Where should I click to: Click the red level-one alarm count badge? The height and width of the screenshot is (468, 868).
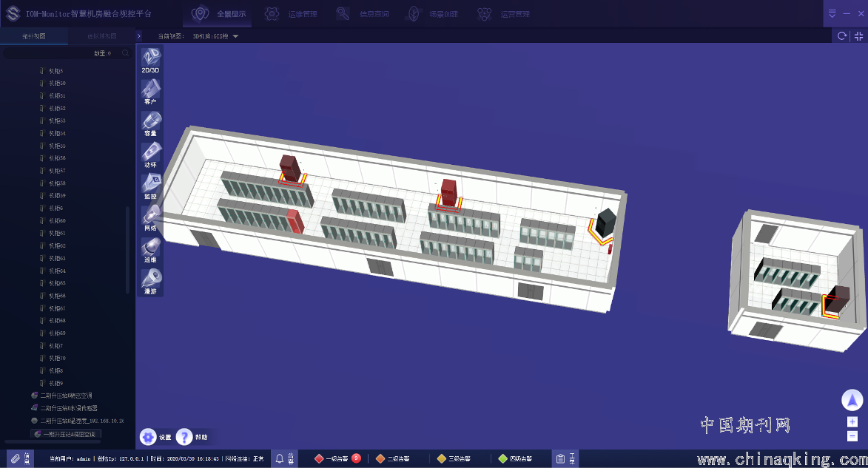coord(357,458)
